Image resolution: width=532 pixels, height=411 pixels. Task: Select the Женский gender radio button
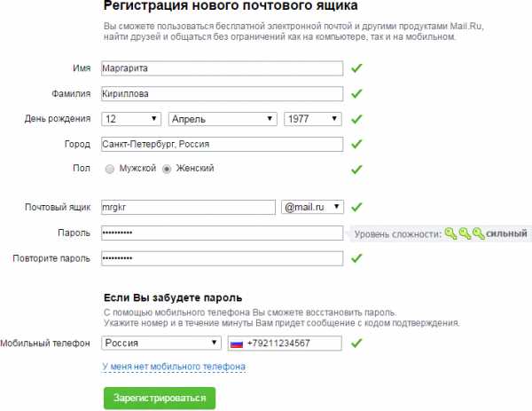(167, 169)
